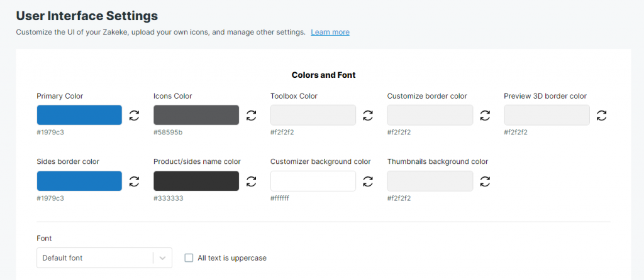This screenshot has width=644, height=280.
Task: Reset the Thumbnails background color
Action: tap(485, 181)
